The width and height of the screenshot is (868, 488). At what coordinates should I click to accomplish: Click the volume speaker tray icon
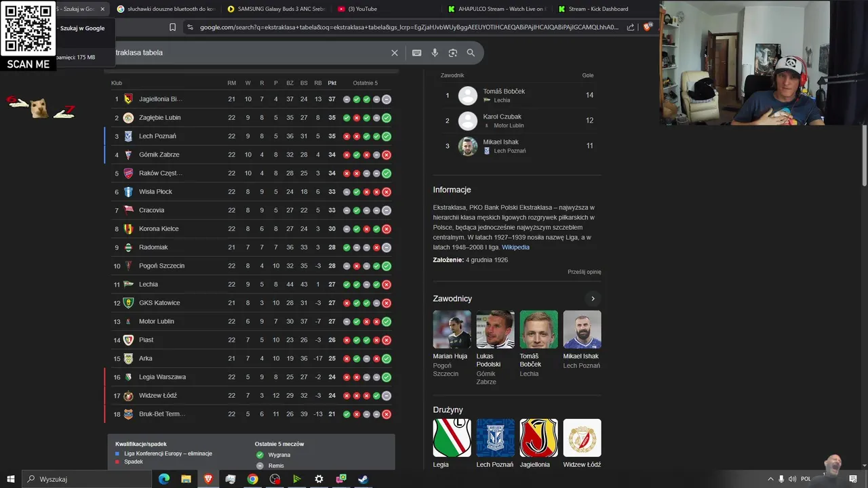[x=792, y=479]
